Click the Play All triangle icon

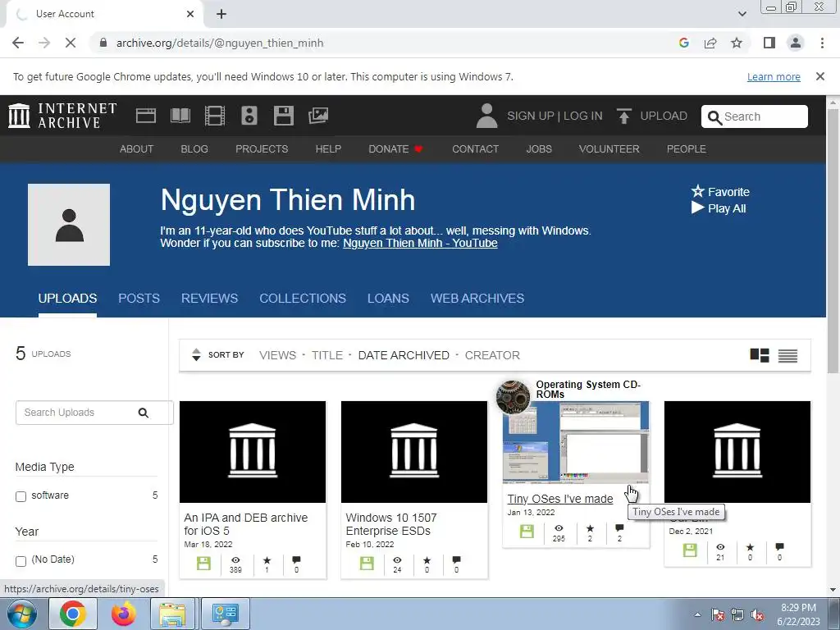(x=697, y=208)
